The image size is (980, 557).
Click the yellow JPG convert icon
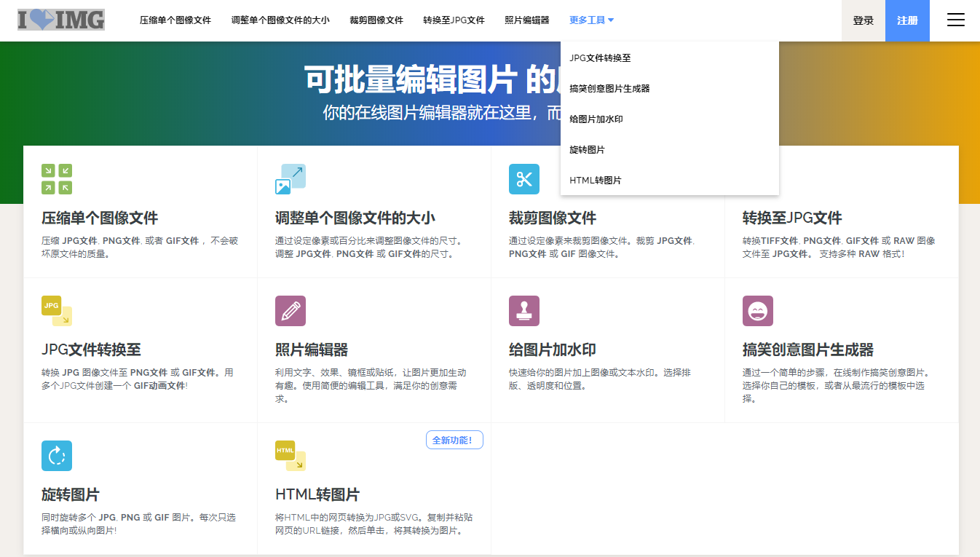point(57,310)
